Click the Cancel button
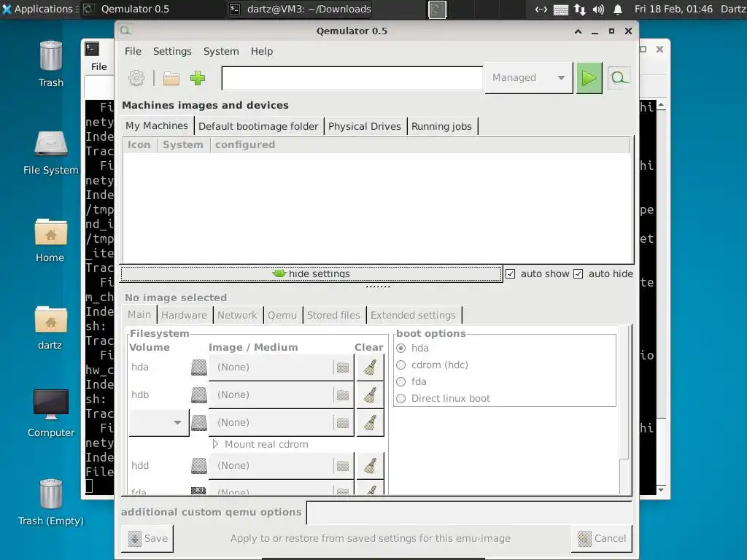 pos(602,538)
